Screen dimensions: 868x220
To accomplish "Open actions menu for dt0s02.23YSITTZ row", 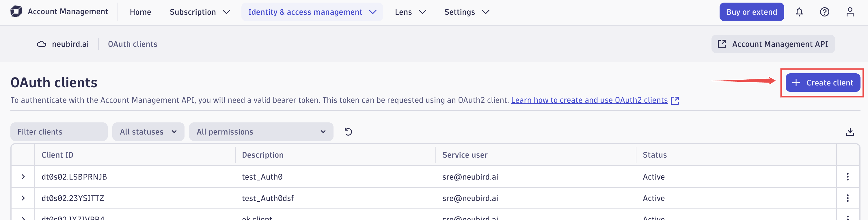I will [847, 198].
